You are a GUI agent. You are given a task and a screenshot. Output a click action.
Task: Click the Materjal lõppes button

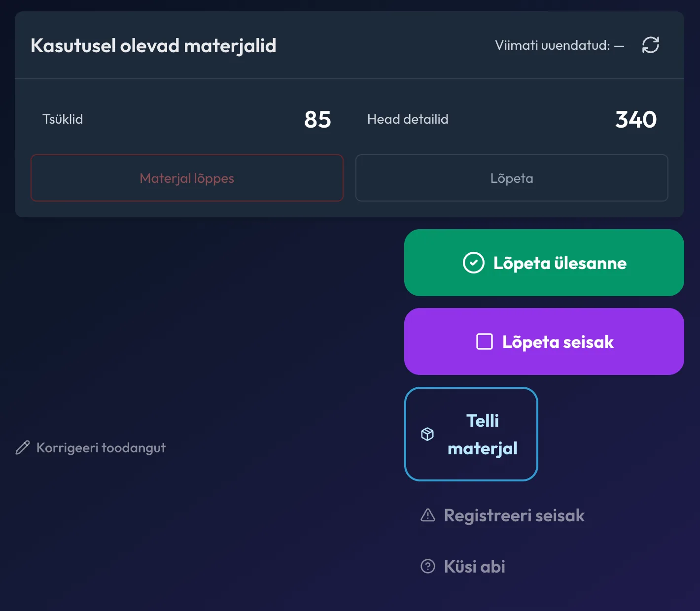coord(187,178)
